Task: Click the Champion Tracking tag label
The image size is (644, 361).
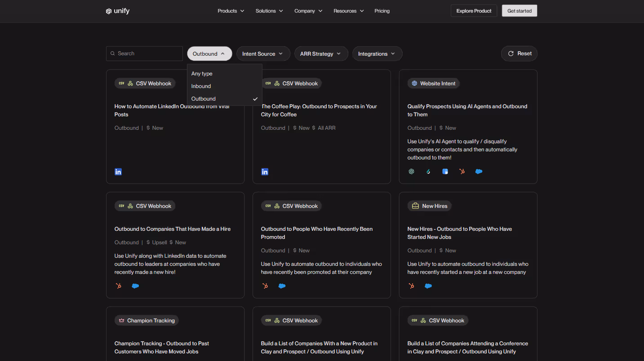Action: [x=151, y=321]
